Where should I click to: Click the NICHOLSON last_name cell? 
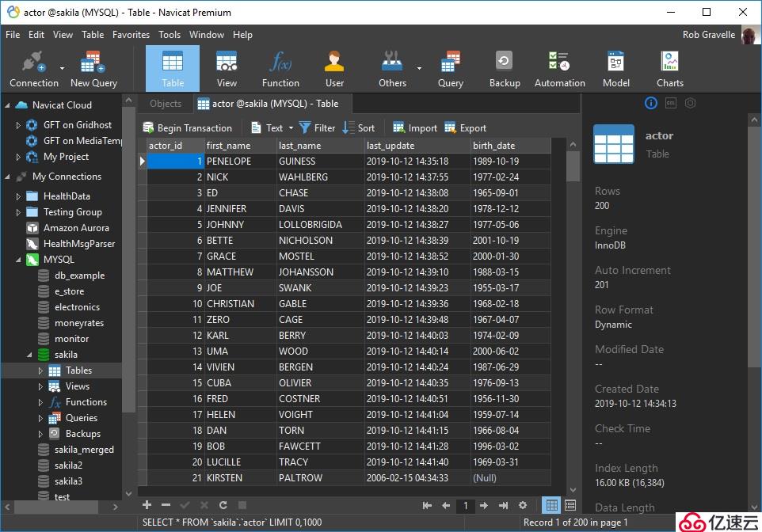[320, 241]
